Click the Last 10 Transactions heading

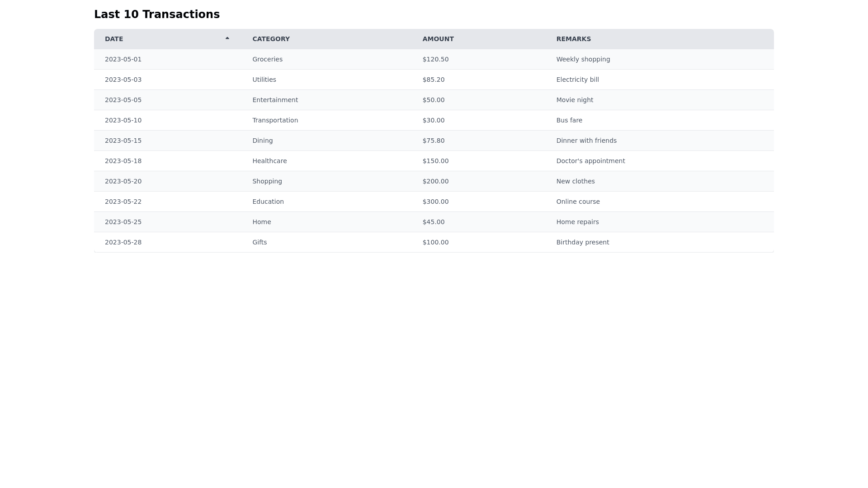156,14
